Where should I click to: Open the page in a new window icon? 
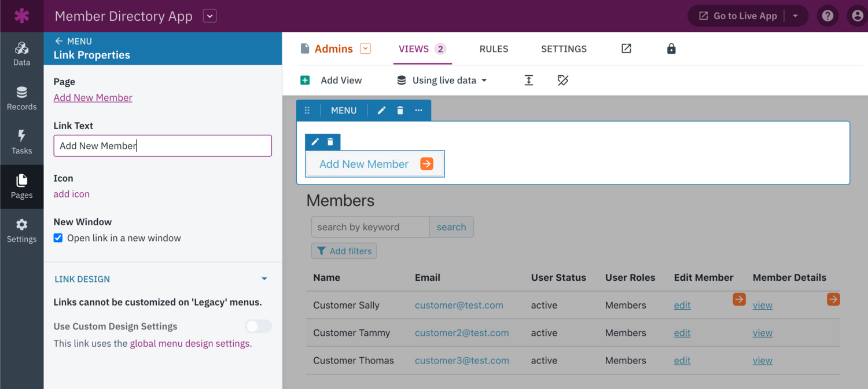[626, 49]
